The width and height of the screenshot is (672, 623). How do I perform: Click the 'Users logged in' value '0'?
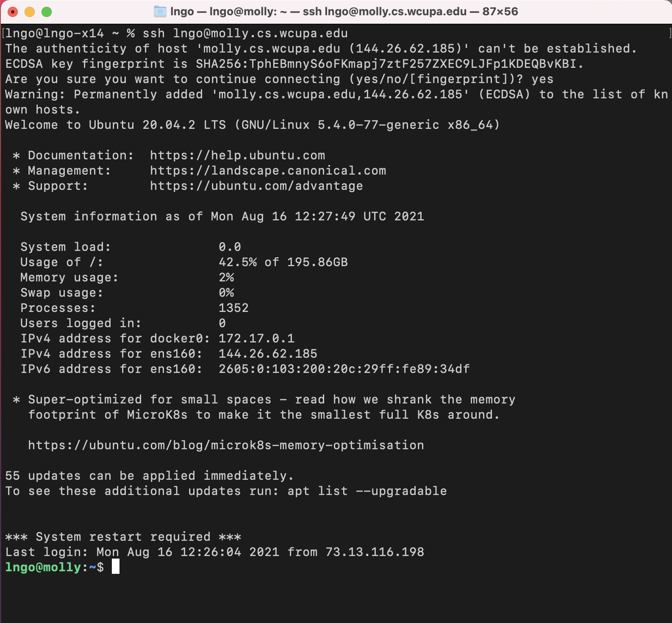click(222, 323)
